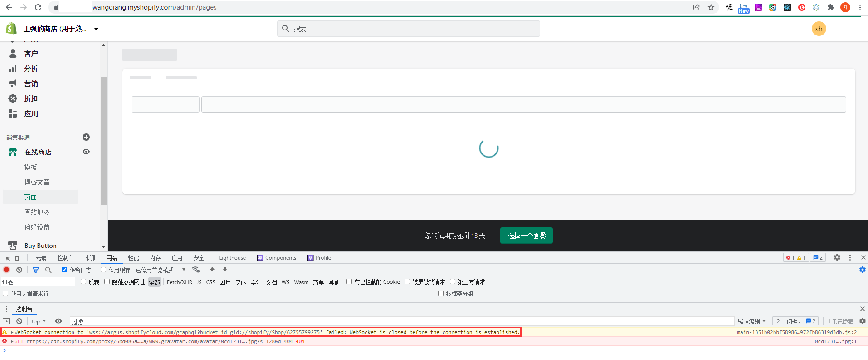The image size is (868, 360).
Task: Open the throttling mode dropdown
Action: (x=161, y=270)
